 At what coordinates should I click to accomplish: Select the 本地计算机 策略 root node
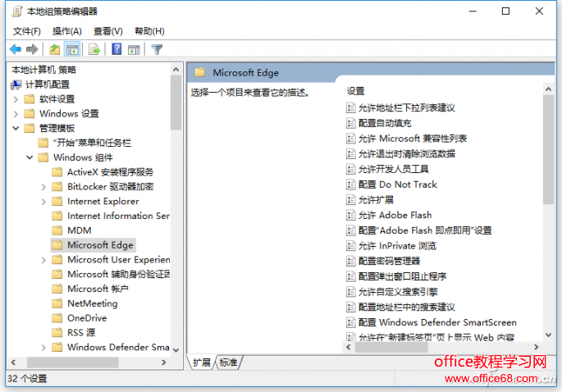[43, 70]
